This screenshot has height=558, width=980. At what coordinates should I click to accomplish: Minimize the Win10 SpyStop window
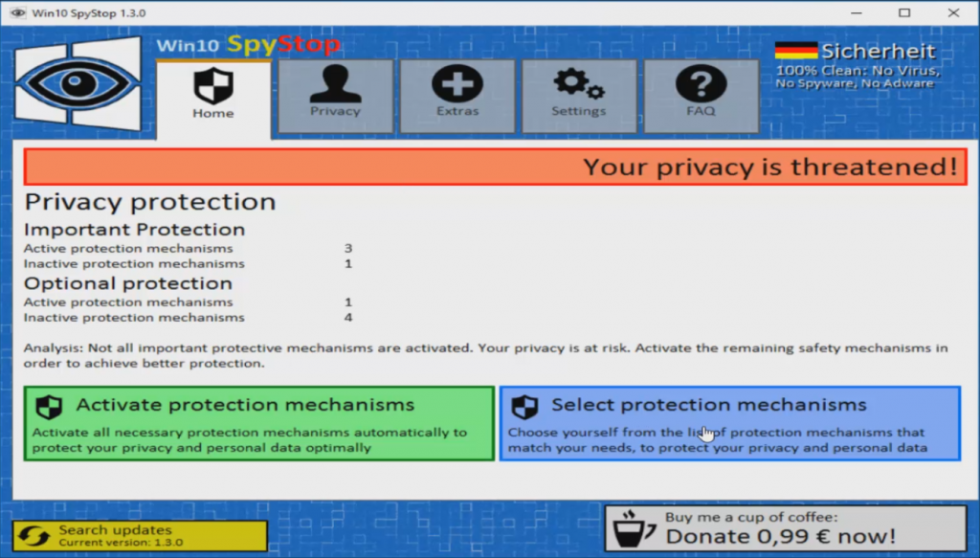click(857, 12)
